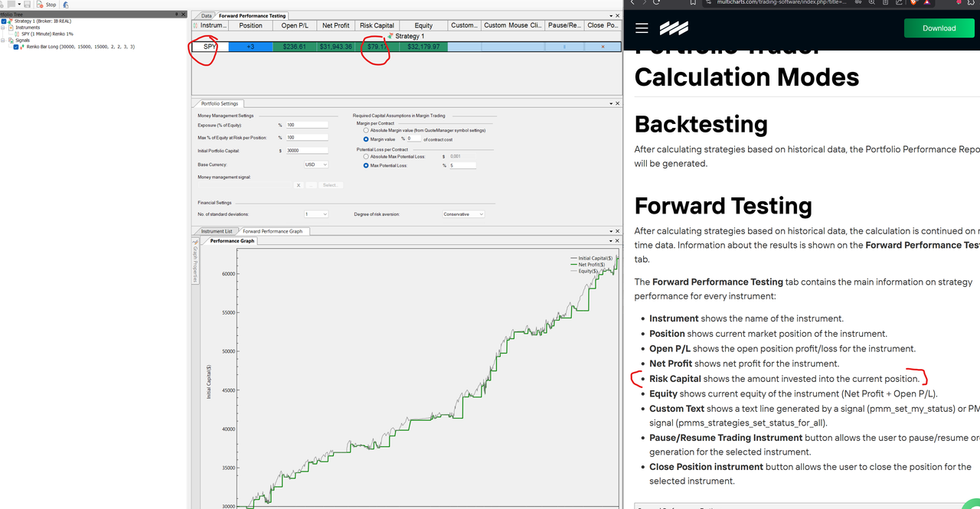Open dropdown arrow of Forward Performance Graph panel
The image size is (980, 509).
pos(611,231)
